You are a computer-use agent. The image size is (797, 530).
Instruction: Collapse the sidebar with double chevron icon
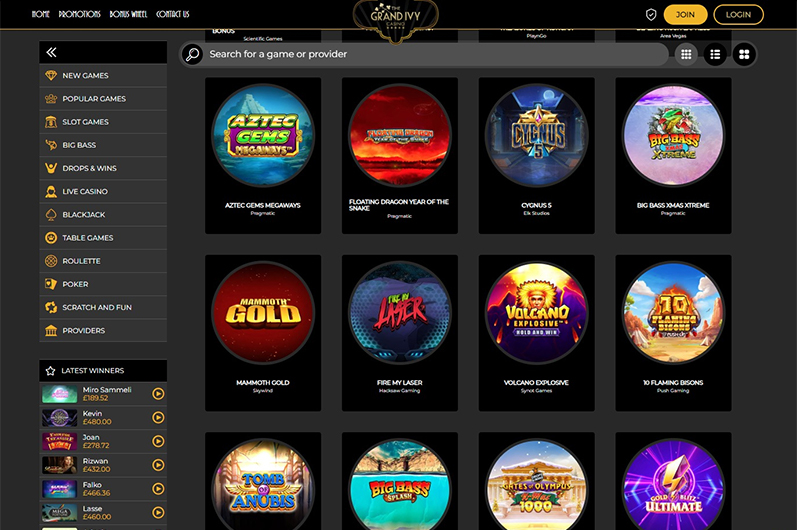[51, 52]
